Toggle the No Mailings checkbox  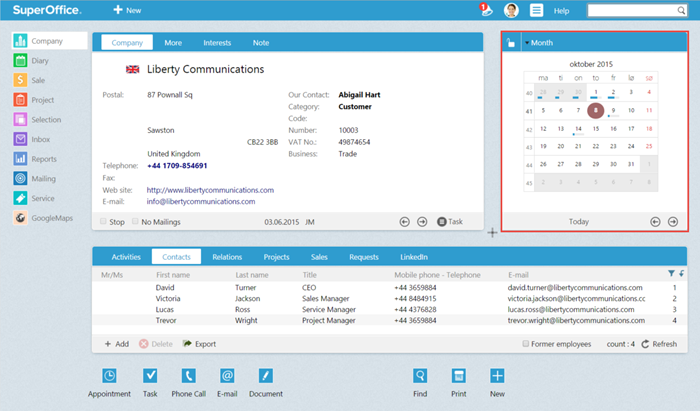coord(135,221)
